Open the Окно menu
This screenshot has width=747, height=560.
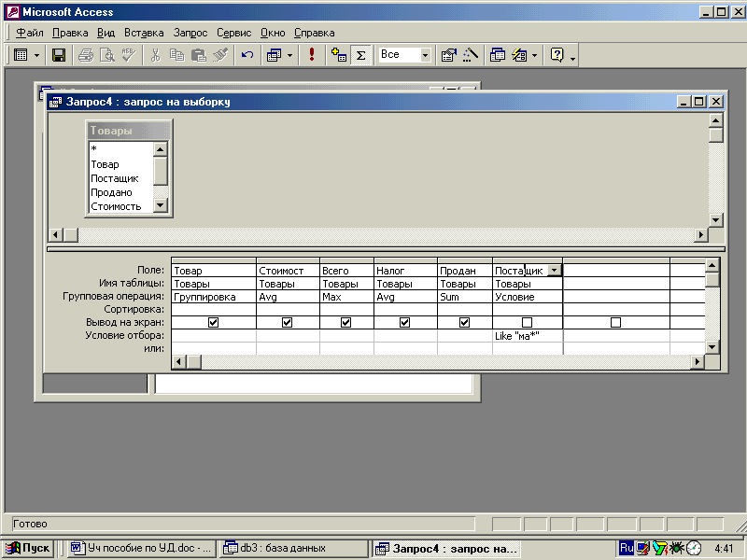tap(273, 33)
